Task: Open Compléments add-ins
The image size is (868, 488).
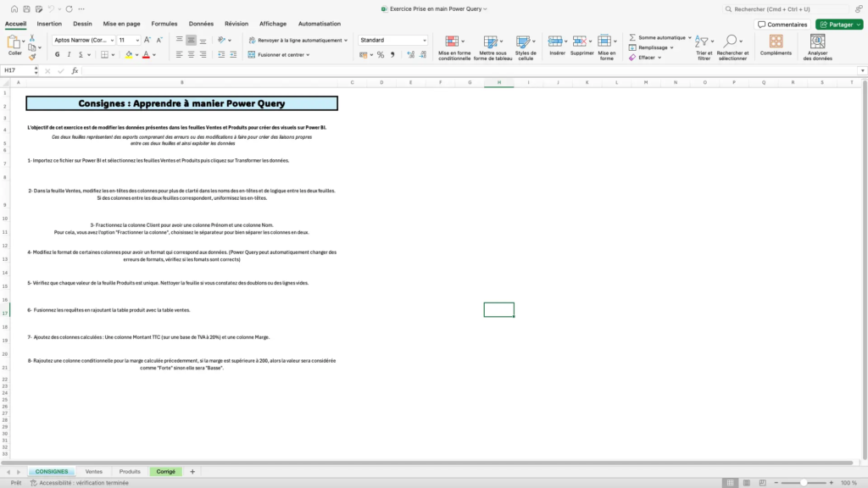Action: (776, 46)
